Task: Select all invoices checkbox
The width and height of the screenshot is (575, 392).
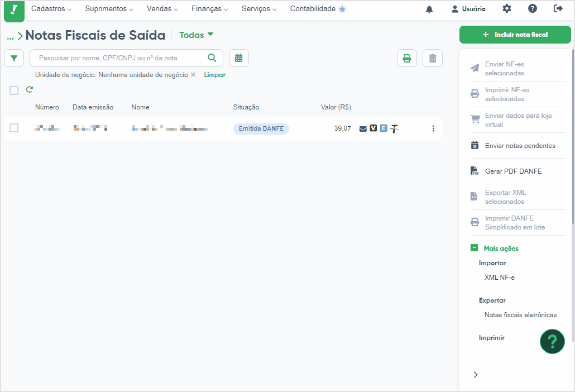Action: pos(14,90)
